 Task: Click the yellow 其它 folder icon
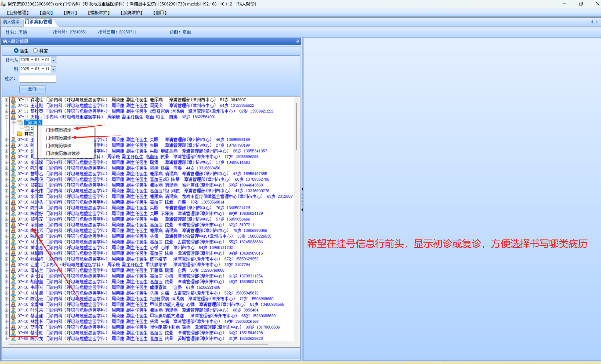(20, 134)
